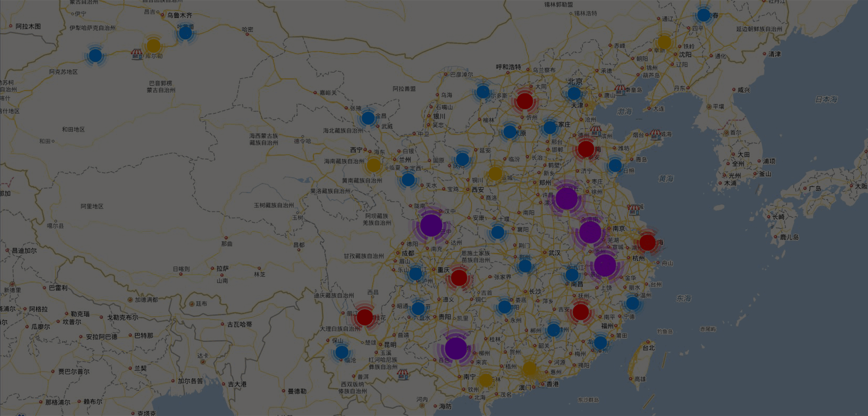The height and width of the screenshot is (416, 868).
Task: Click the blue marker near 长春
Action: pos(703,15)
